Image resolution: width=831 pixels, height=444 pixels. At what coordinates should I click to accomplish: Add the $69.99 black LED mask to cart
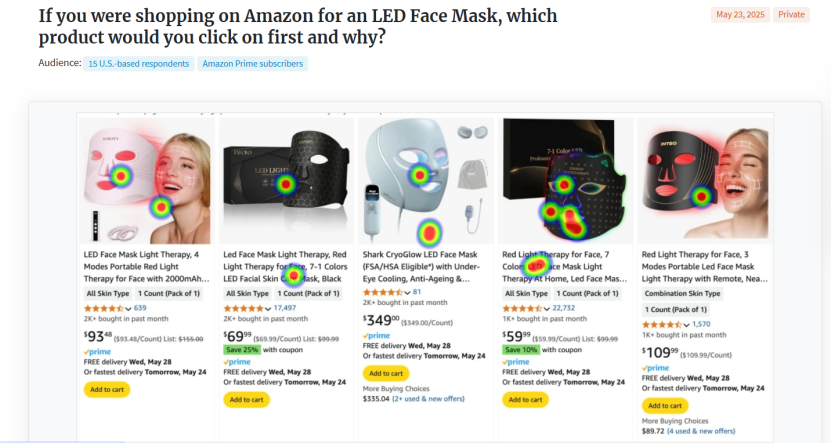click(245, 399)
